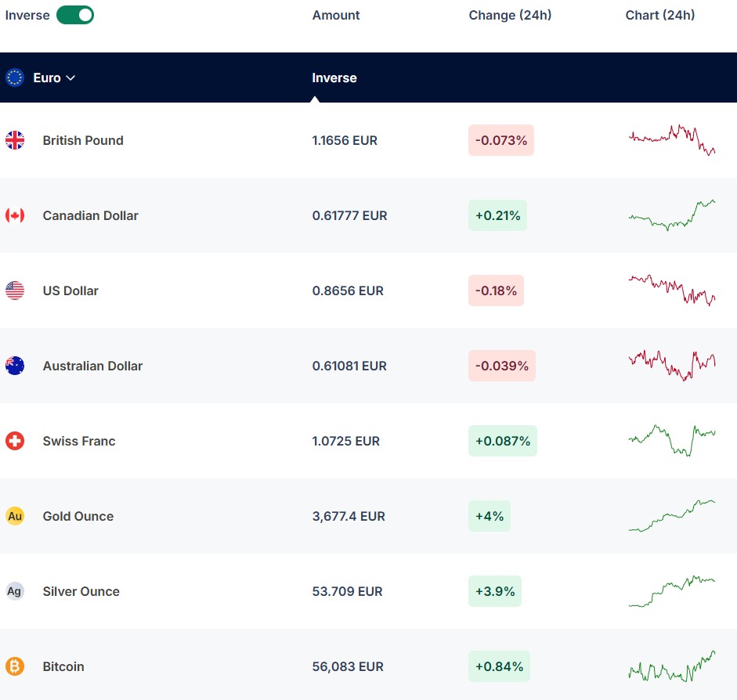737x700 pixels.
Task: Click the Gold Au icon
Action: pyautogui.click(x=15, y=516)
